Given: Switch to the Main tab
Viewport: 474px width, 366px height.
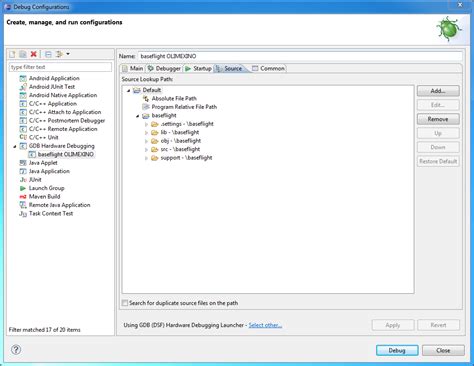Looking at the screenshot, I should click(133, 68).
